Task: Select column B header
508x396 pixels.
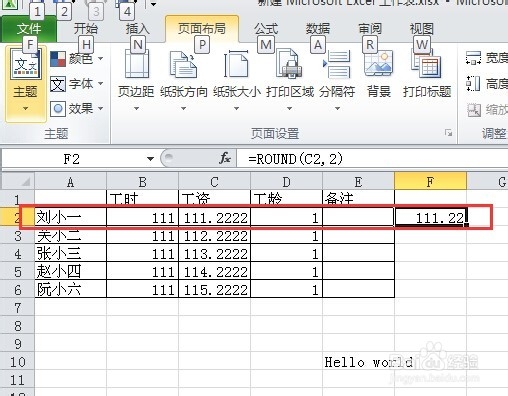Action: [142, 182]
